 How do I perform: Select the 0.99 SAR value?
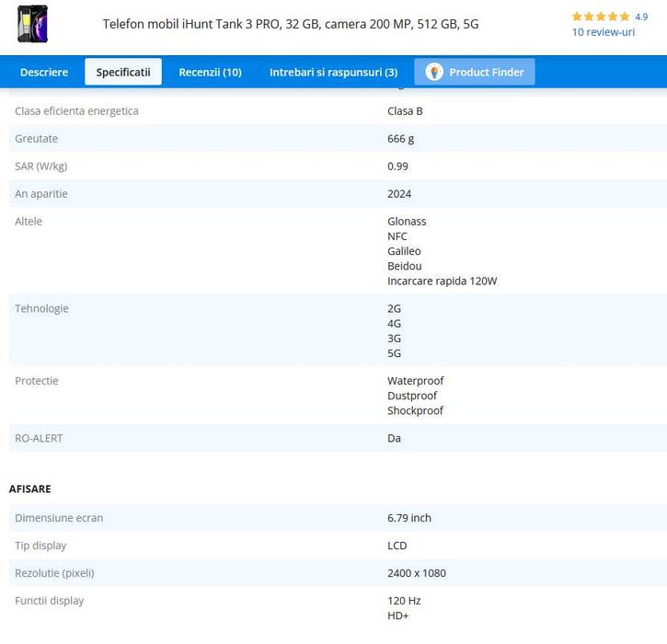(397, 167)
